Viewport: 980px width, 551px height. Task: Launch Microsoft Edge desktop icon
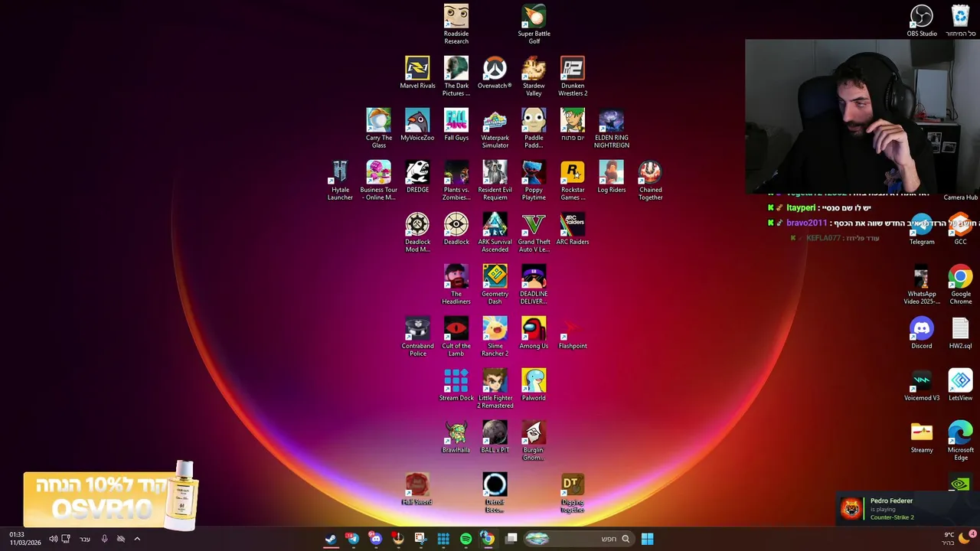point(960,441)
